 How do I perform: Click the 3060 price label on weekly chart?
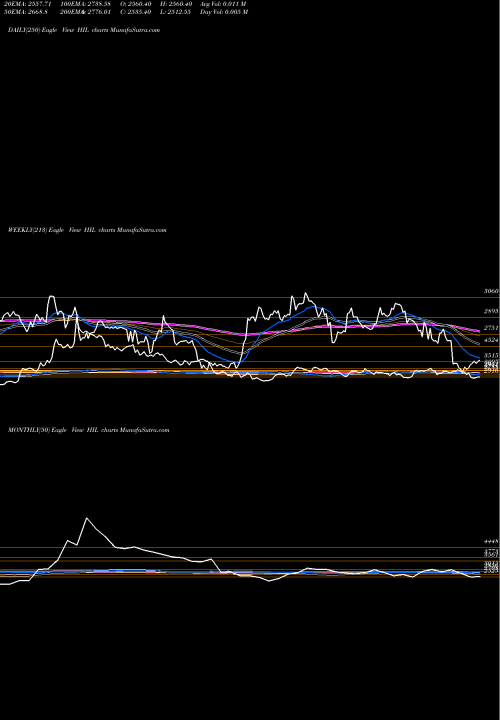pos(491,291)
